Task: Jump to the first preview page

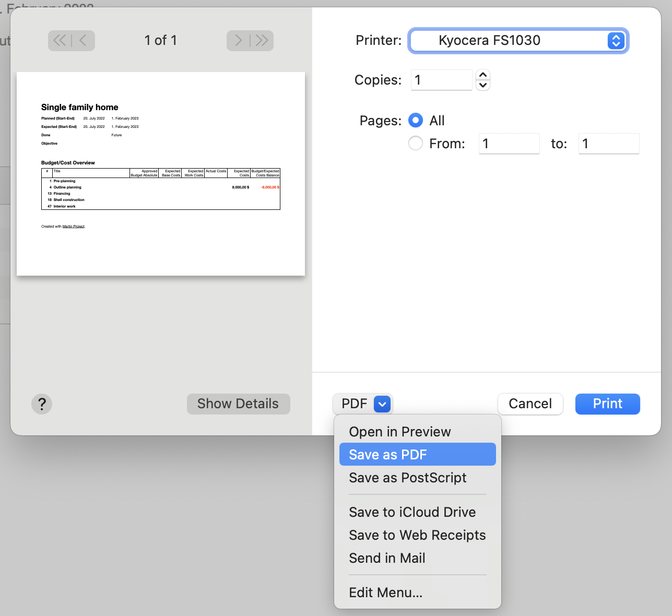Action: point(60,41)
